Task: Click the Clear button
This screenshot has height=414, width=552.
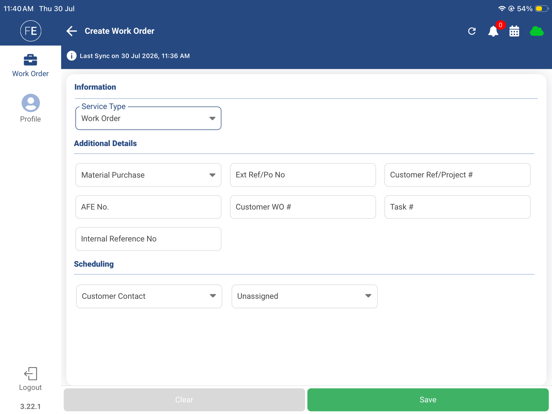Action: [x=184, y=400]
